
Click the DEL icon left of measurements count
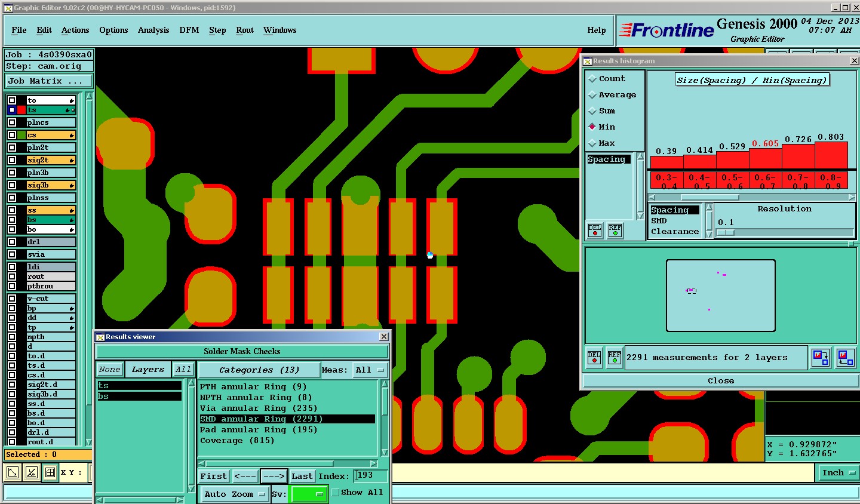594,357
